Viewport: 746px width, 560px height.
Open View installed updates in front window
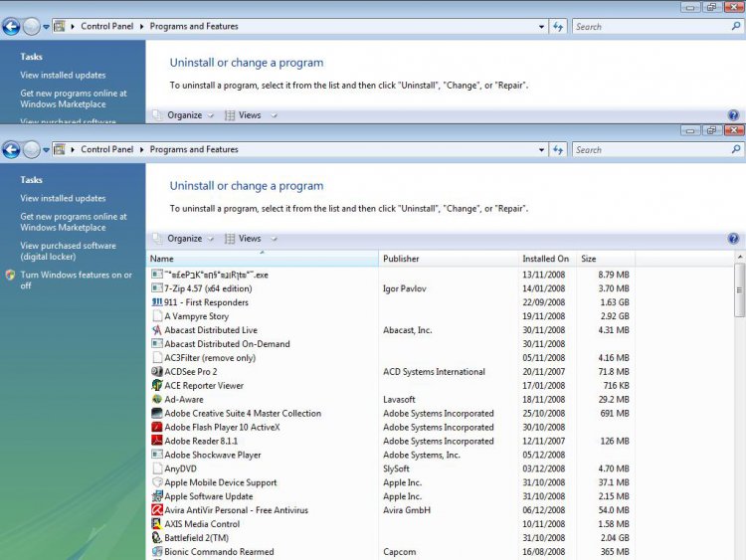(63, 198)
